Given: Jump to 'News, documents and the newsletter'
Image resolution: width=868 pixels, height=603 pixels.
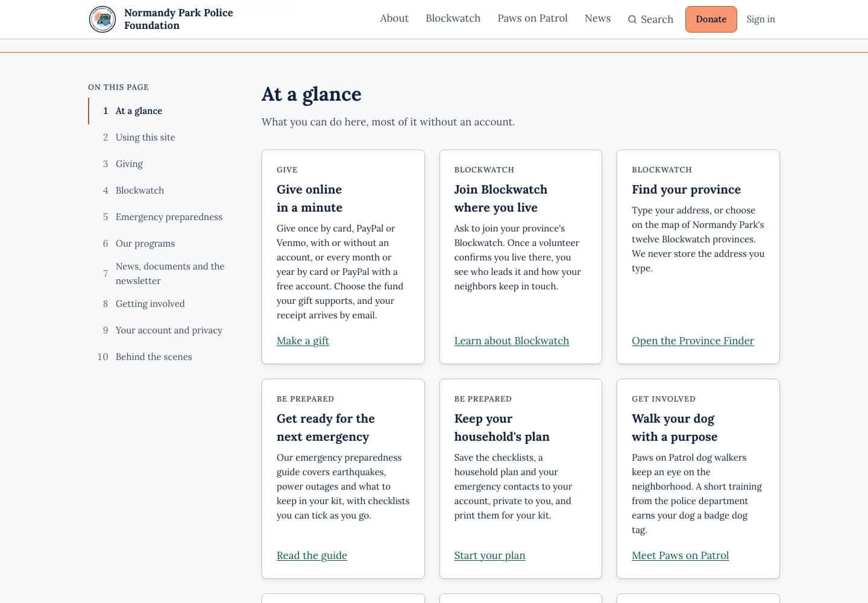Looking at the screenshot, I should click(170, 274).
